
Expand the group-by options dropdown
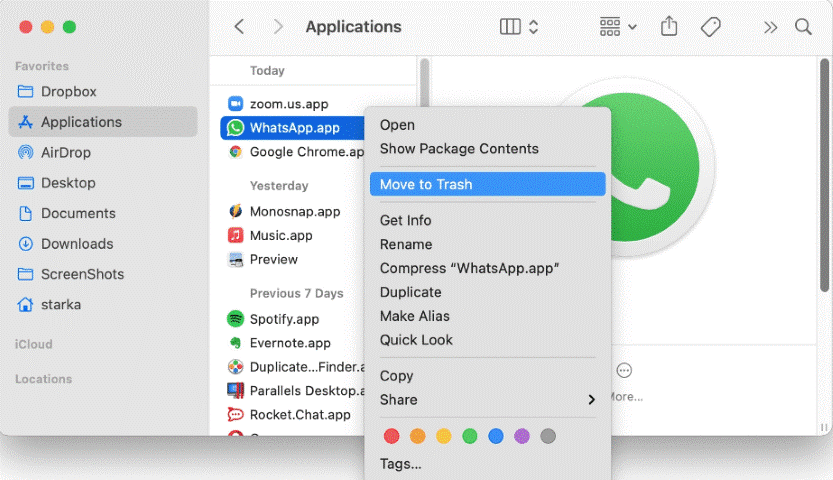coord(618,27)
